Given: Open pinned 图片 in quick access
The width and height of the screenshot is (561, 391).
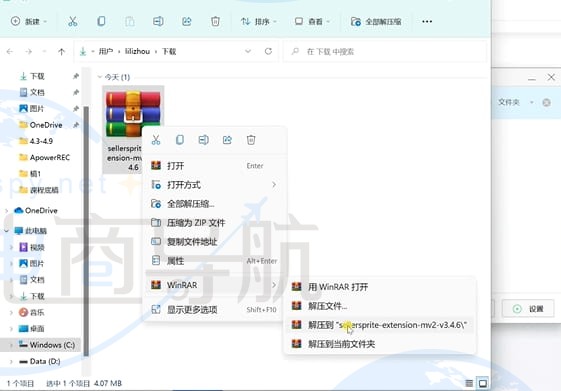Looking at the screenshot, I should (x=37, y=108).
